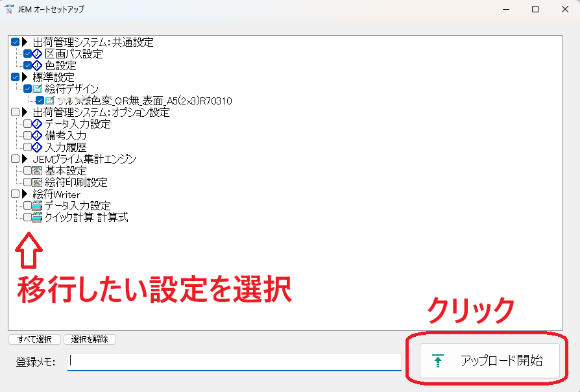Click the icon next to 基本設定
This screenshot has height=392, width=580.
point(38,171)
